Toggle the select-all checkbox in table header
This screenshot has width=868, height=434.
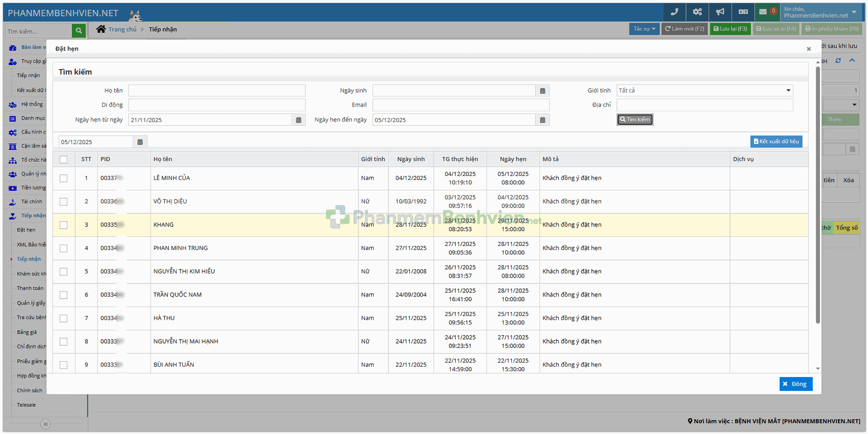click(64, 160)
